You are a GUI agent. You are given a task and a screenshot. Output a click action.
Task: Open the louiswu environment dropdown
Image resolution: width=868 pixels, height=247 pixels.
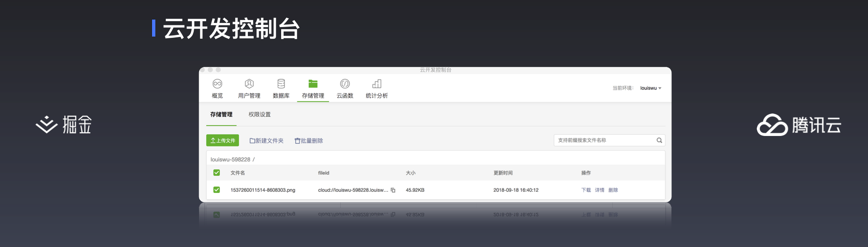[651, 88]
